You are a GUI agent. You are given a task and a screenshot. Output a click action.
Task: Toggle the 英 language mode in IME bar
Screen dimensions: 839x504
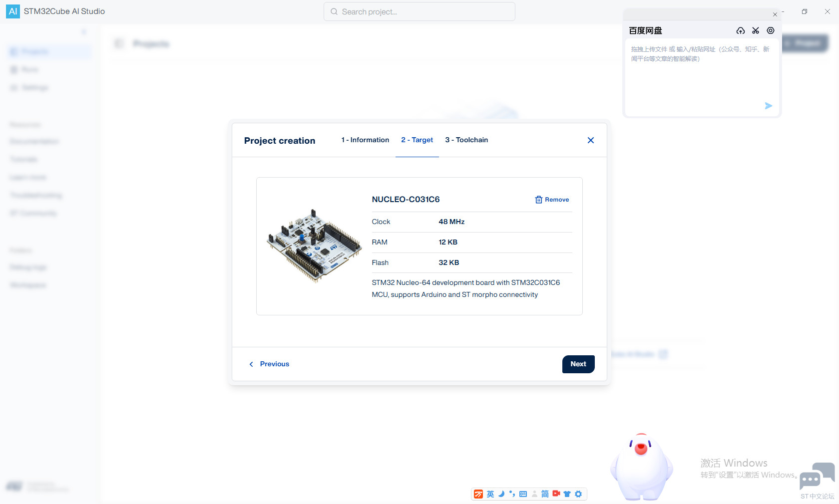[x=490, y=494]
